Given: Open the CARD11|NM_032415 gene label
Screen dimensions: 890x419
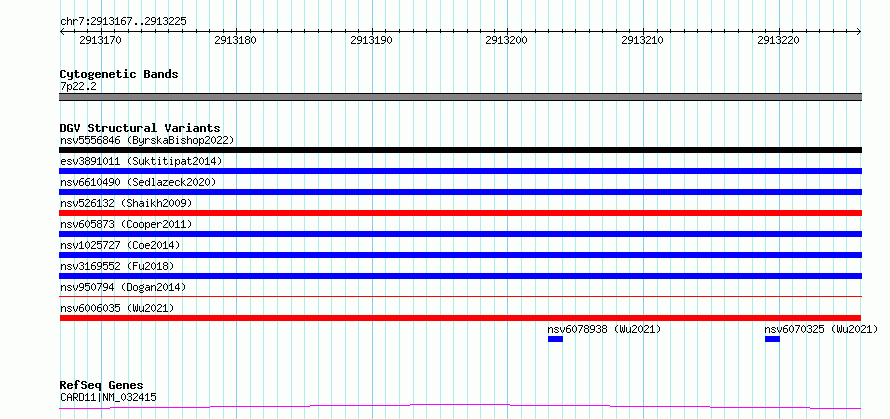Looking at the screenshot, I should pos(108,397).
